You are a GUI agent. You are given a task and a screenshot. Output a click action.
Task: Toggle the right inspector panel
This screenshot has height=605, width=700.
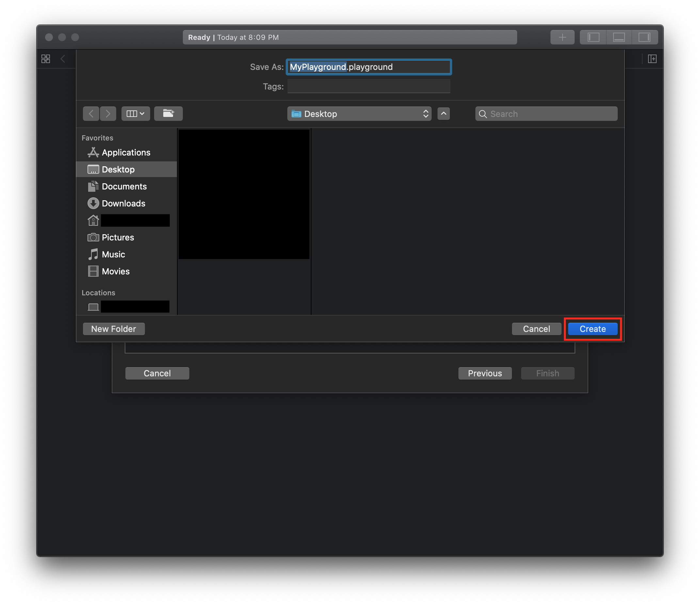[644, 37]
